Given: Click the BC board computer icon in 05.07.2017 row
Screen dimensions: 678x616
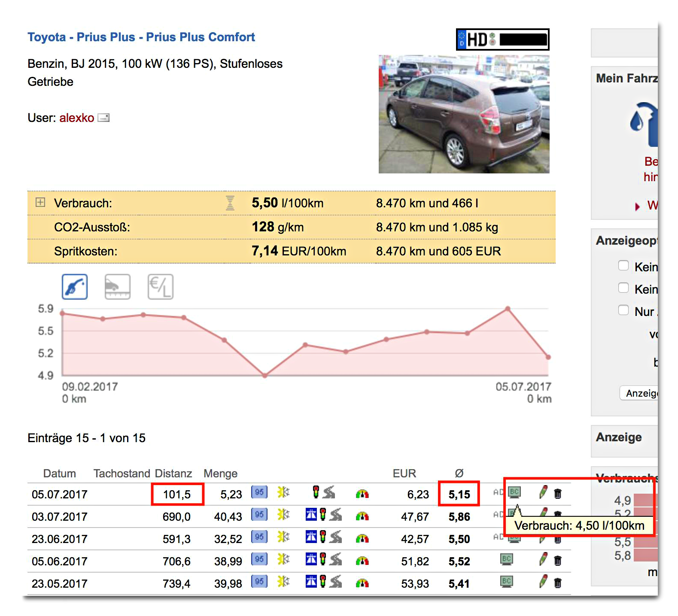Looking at the screenshot, I should 514,492.
